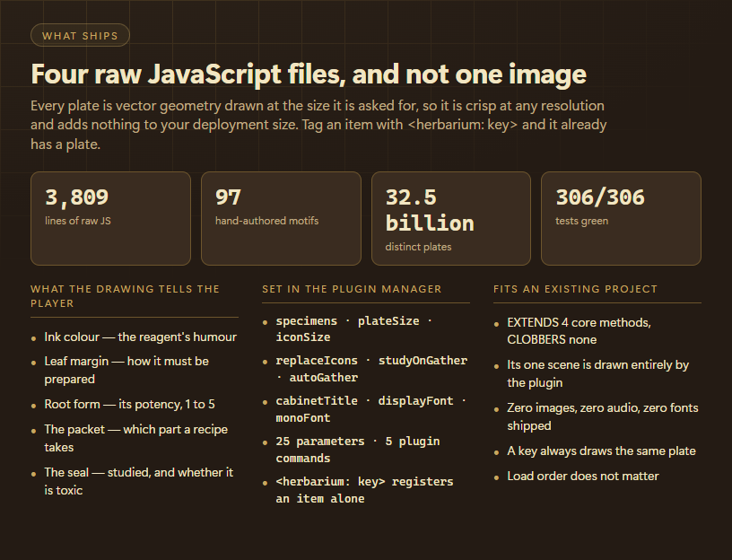The width and height of the screenshot is (732, 560).
Task: Click the "WHAT THE DRAWING TELLS THE PLAYER" heading
Action: 125,296
